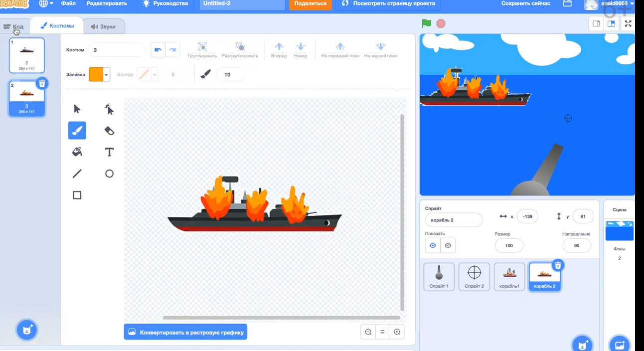Select the Rectangle tool
Screen dimensions: 644x351
pos(77,195)
